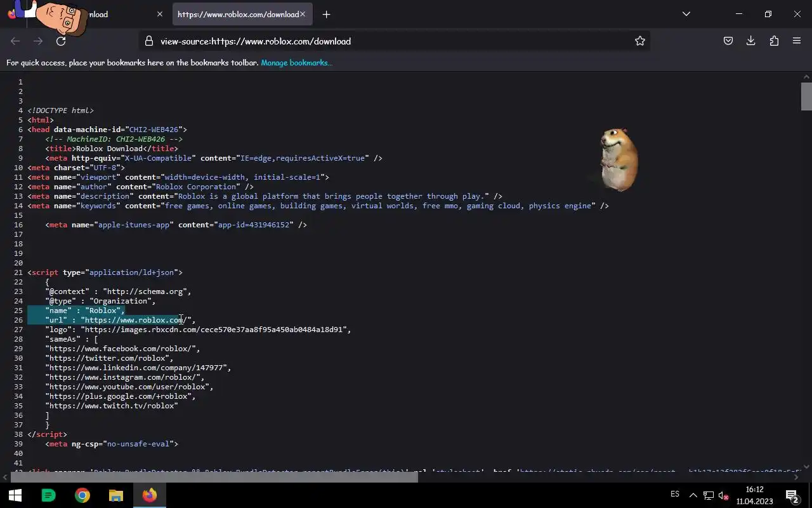Switch to the roblox.com/download source tab

click(242, 14)
